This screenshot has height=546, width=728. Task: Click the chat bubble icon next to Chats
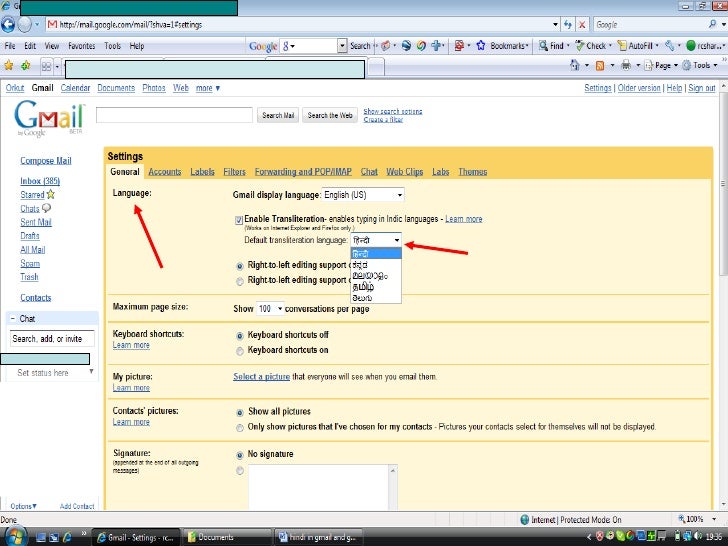[x=46, y=208]
